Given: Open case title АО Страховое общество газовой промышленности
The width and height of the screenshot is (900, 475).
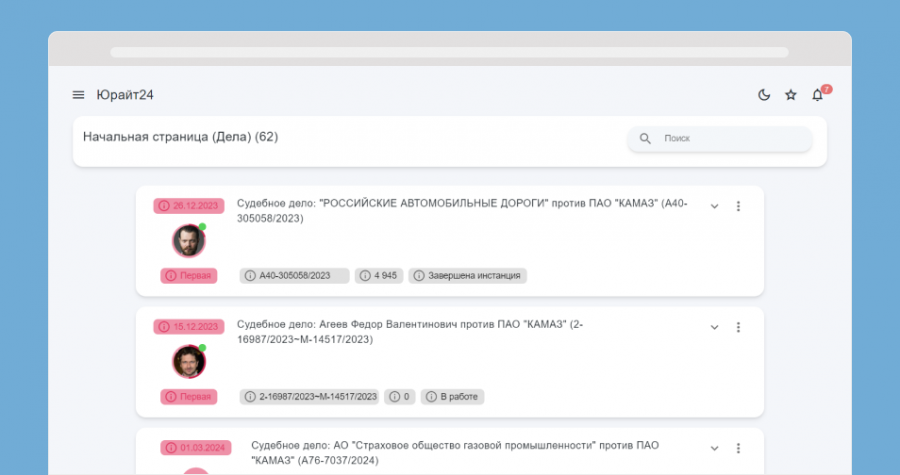Looking at the screenshot, I should pyautogui.click(x=455, y=453).
